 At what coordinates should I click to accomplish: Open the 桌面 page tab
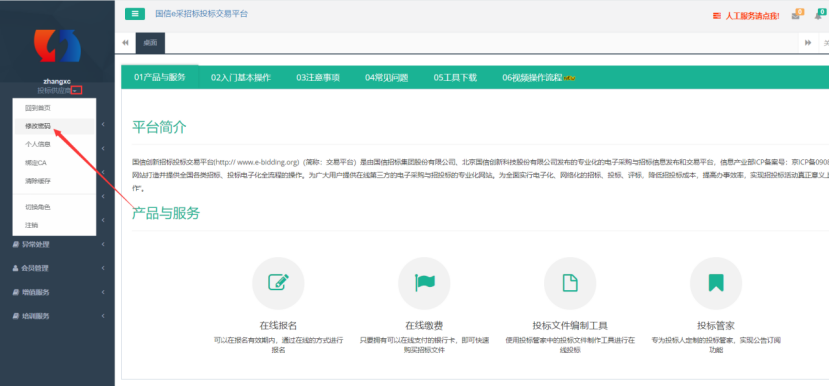coord(150,43)
